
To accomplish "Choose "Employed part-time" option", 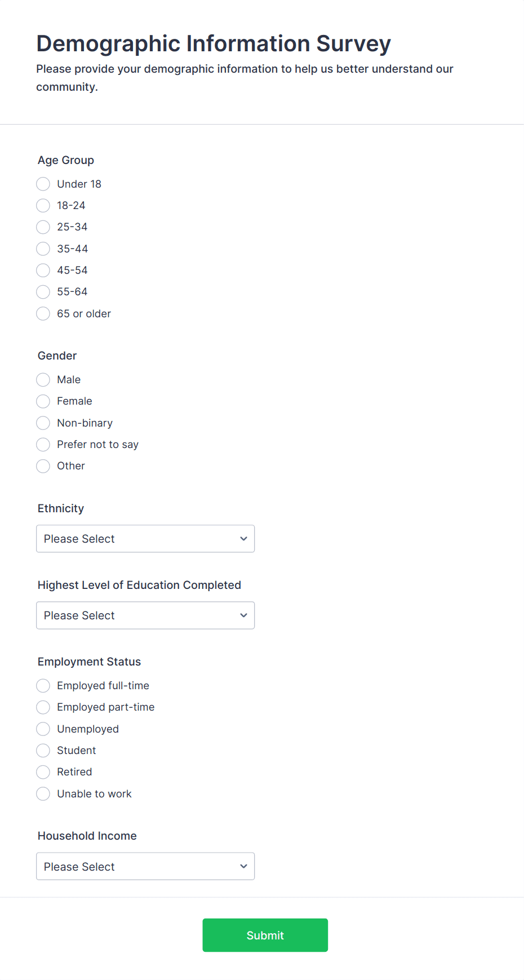I will [x=43, y=707].
